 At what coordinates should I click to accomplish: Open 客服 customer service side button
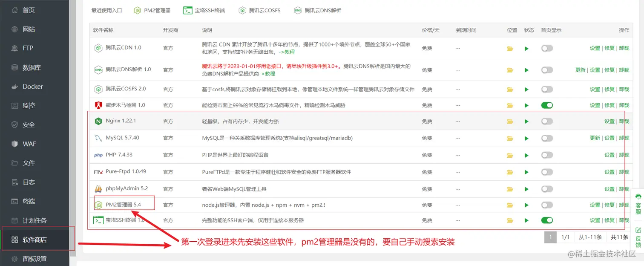[638, 204]
